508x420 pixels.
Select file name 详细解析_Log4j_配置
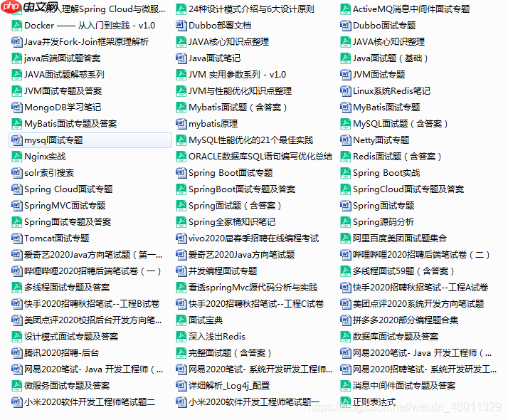pyautogui.click(x=229, y=386)
